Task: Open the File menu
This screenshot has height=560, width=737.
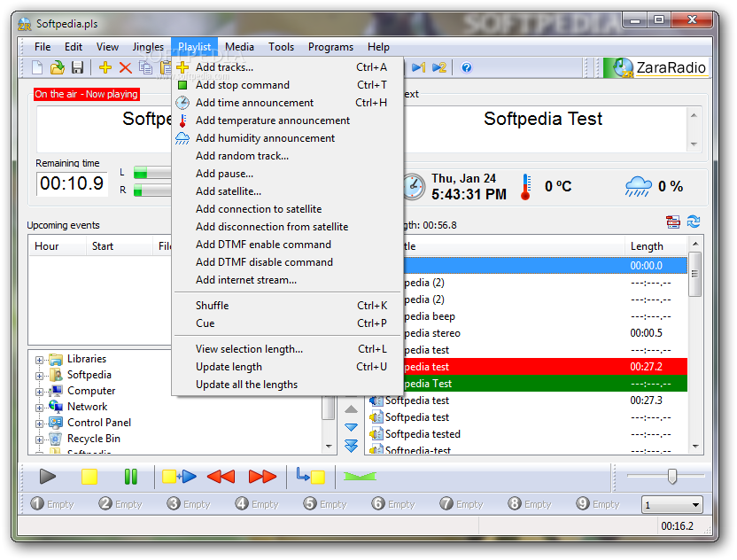Action: [43, 47]
